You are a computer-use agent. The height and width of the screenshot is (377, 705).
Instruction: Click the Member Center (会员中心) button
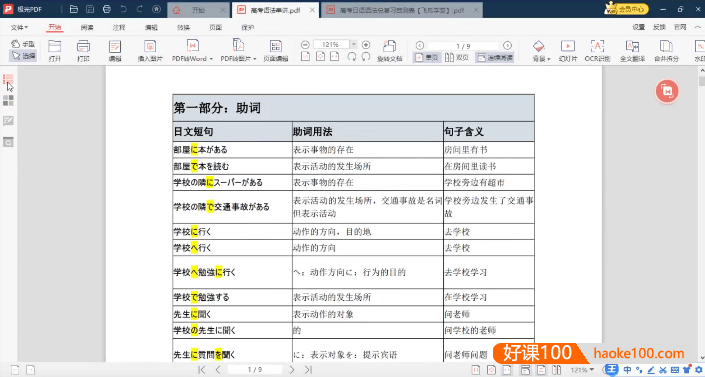pyautogui.click(x=627, y=9)
